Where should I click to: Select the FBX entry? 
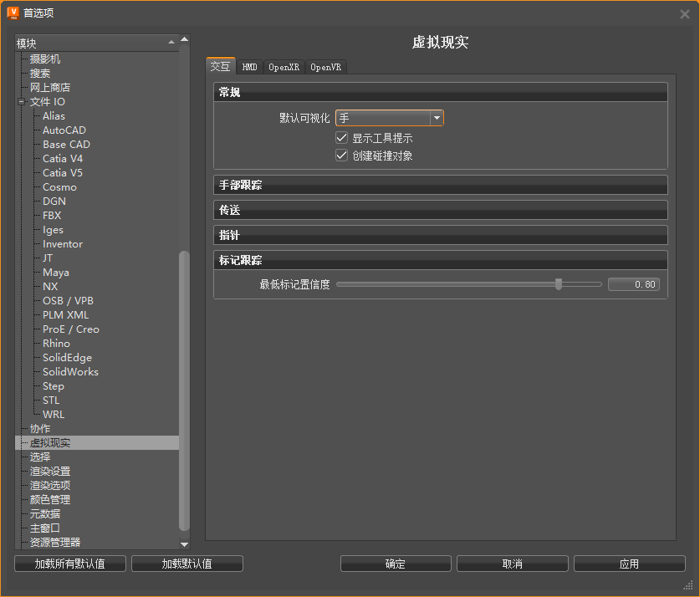[52, 216]
